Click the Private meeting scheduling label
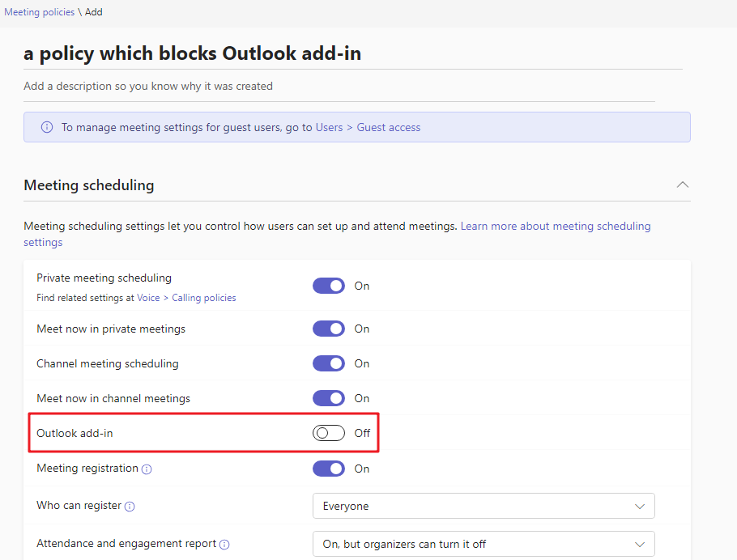737x560 pixels. click(x=104, y=278)
